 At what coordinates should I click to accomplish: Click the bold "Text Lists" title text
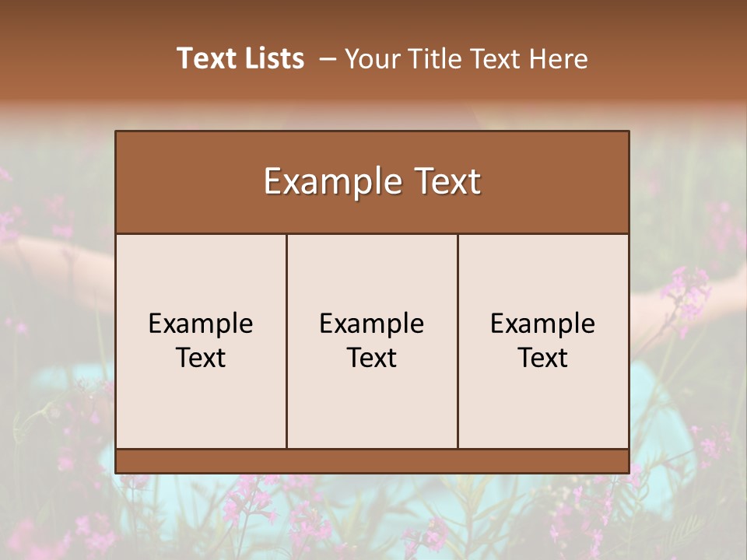240,58
